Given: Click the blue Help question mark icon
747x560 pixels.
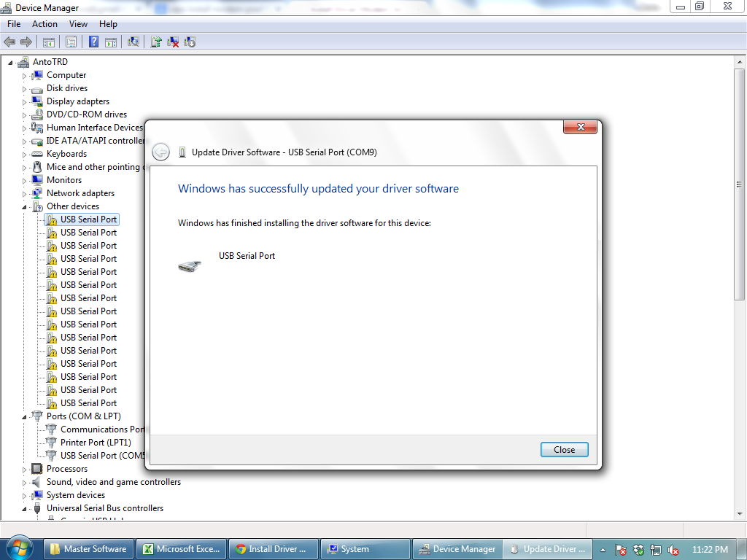Looking at the screenshot, I should pyautogui.click(x=94, y=42).
